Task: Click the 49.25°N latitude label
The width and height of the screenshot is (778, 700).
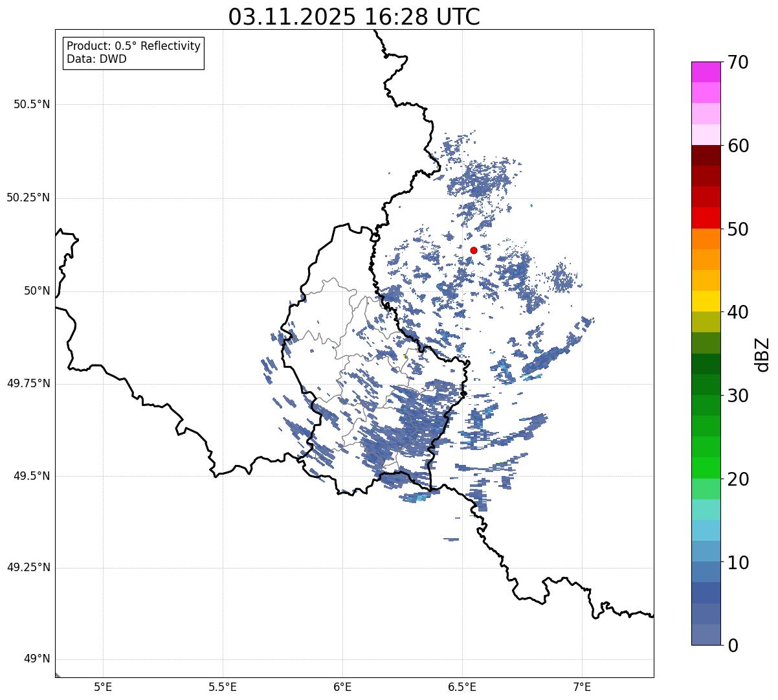Action: 28,568
